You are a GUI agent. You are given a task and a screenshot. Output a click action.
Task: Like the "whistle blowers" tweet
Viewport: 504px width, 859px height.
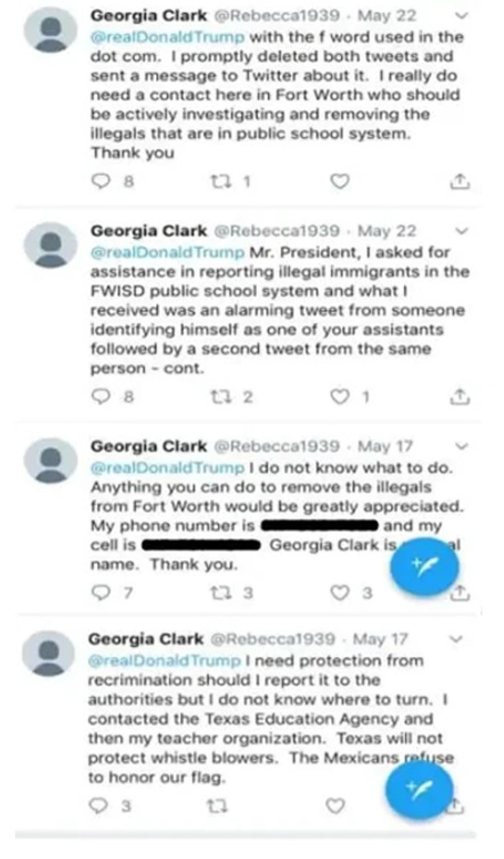tap(335, 806)
